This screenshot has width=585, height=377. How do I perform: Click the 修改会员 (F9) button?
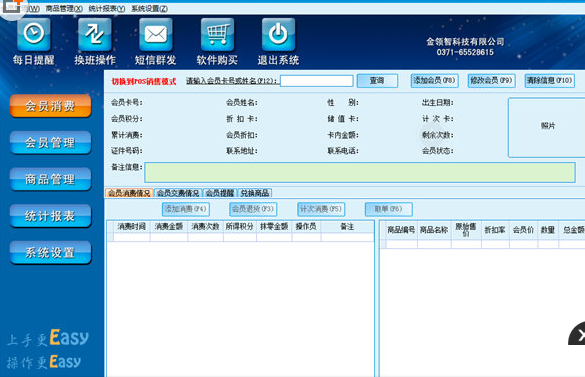[x=491, y=81]
